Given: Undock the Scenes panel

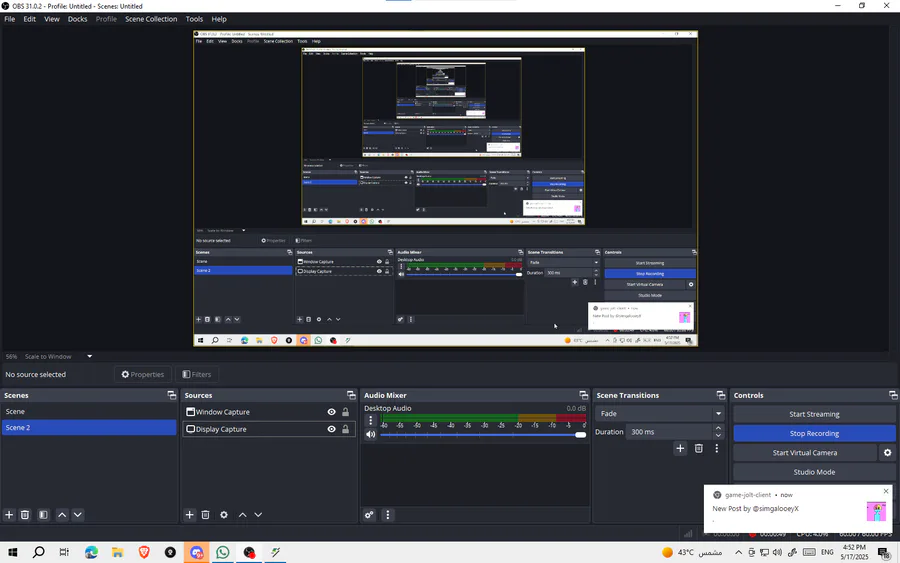Looking at the screenshot, I should point(172,395).
